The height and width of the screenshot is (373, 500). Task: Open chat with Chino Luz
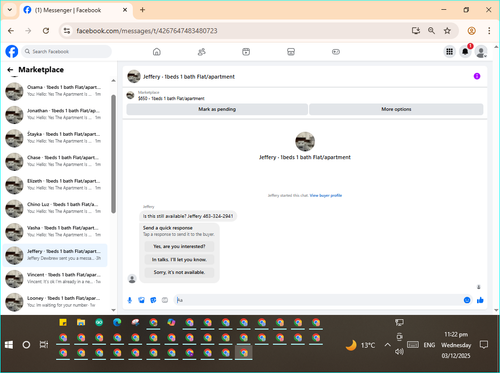click(55, 208)
